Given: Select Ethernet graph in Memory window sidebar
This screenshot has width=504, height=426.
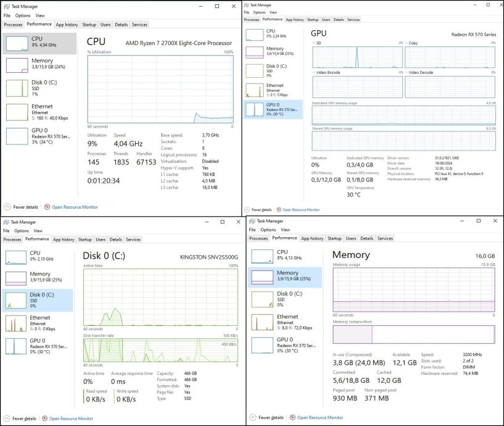Looking at the screenshot, I should click(x=262, y=322).
